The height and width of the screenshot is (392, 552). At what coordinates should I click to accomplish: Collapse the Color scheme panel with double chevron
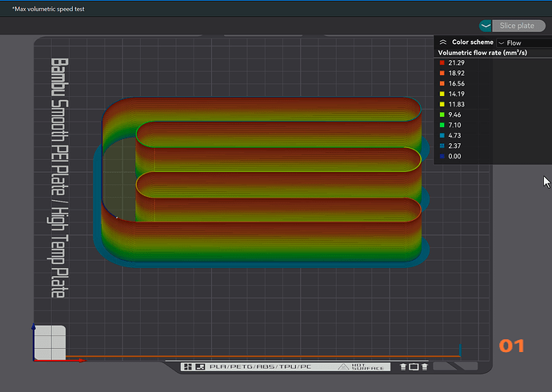[443, 42]
